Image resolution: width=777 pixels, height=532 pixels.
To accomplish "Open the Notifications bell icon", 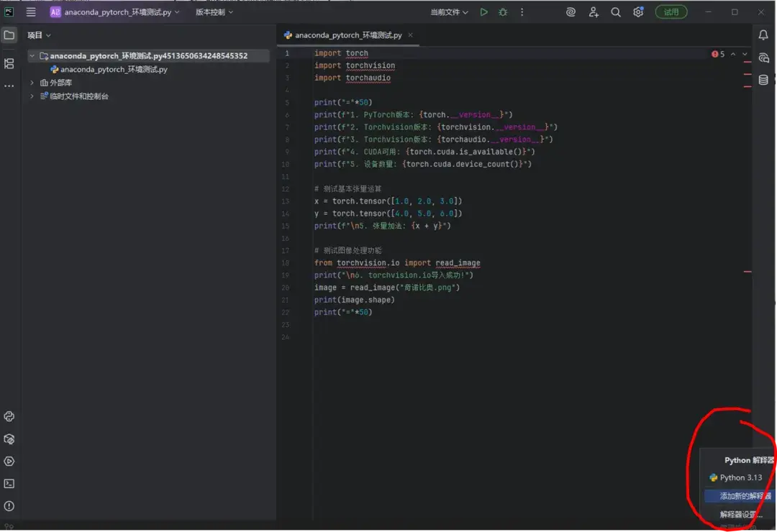I will click(x=763, y=35).
